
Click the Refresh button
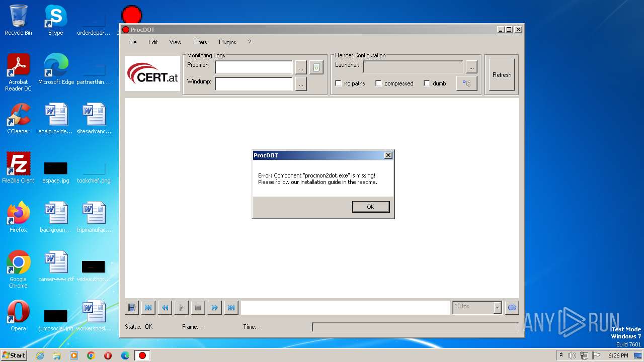click(x=502, y=75)
